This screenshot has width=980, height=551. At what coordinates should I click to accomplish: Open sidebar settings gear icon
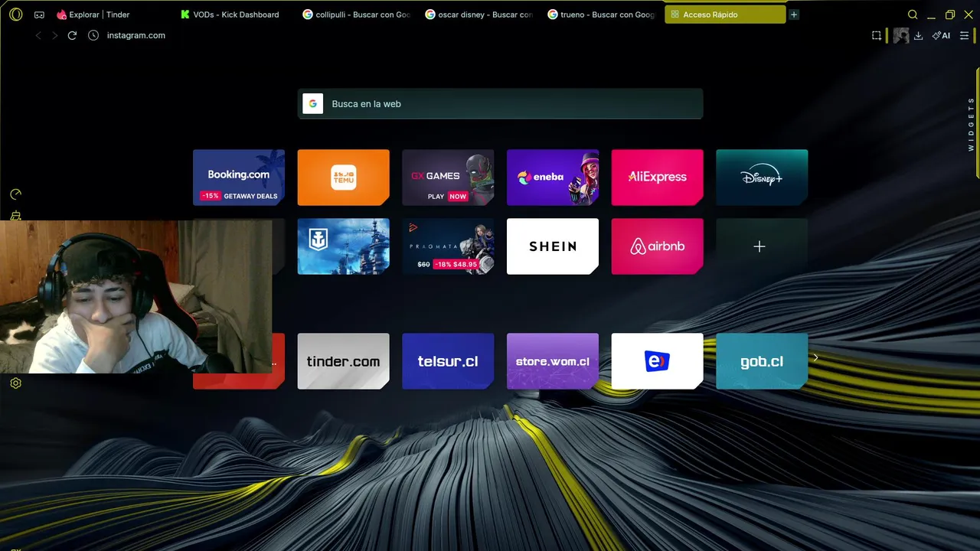point(15,383)
